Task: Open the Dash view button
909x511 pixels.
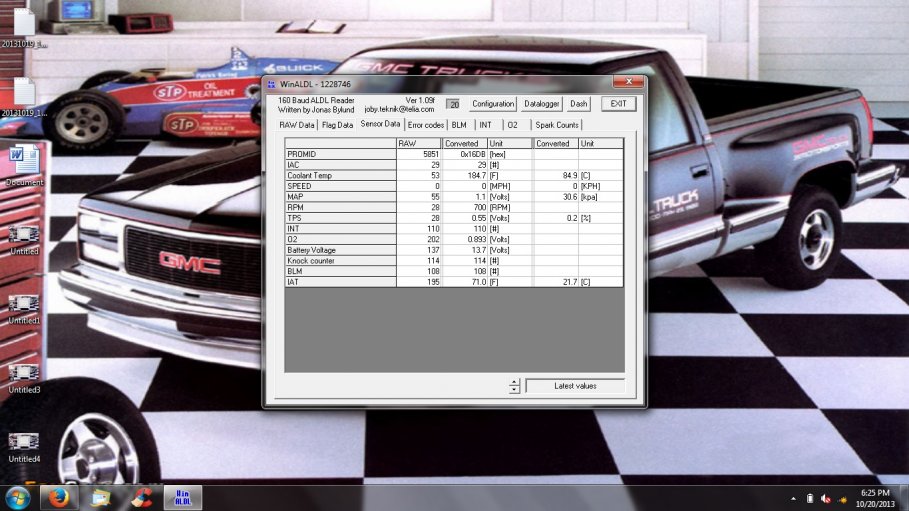Action: point(579,104)
